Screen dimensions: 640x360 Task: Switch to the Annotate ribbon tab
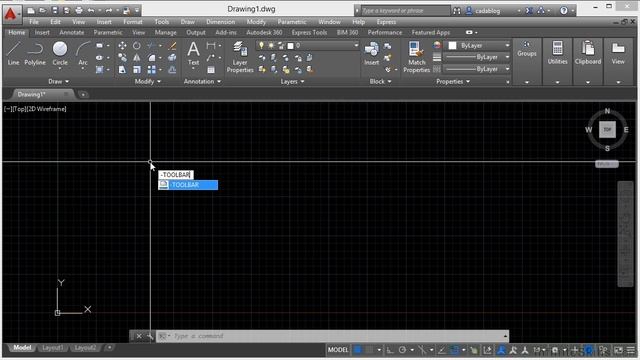coord(71,32)
